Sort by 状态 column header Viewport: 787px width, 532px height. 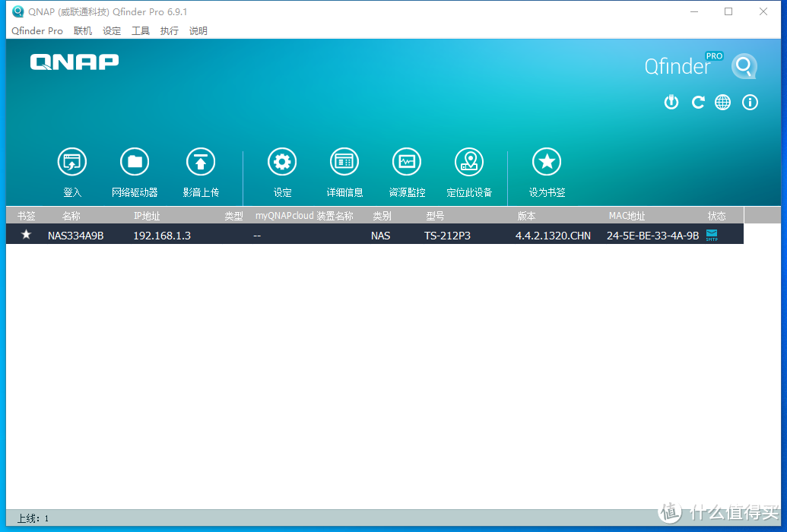tap(717, 216)
